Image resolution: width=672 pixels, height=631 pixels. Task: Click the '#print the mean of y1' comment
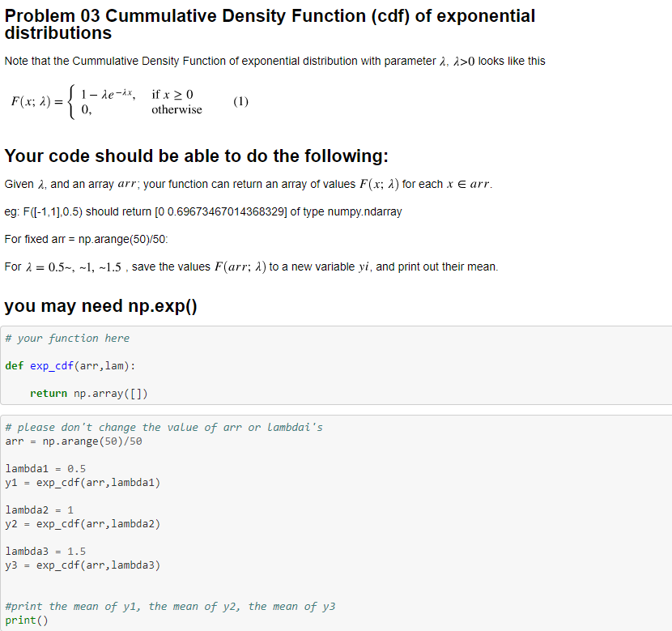coord(170,606)
